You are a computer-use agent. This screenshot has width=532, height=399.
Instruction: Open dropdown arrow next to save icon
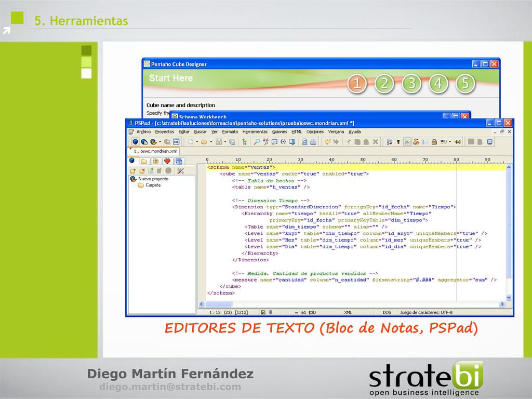[x=225, y=141]
